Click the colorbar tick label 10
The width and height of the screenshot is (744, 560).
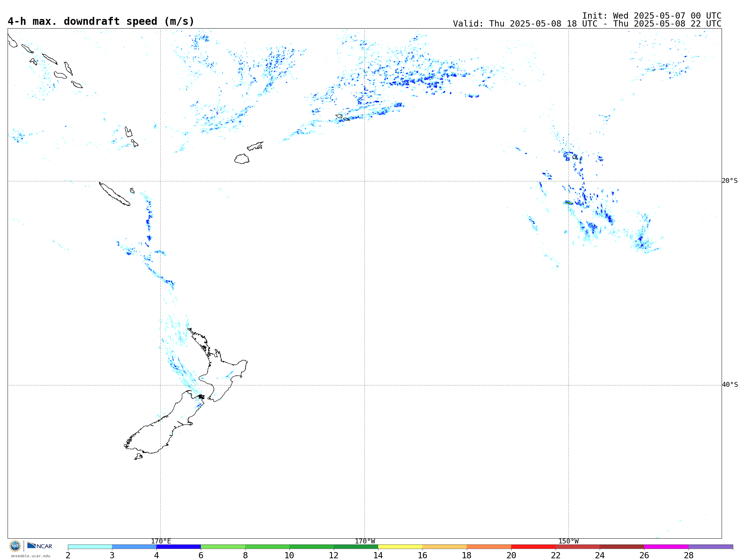pyautogui.click(x=289, y=555)
